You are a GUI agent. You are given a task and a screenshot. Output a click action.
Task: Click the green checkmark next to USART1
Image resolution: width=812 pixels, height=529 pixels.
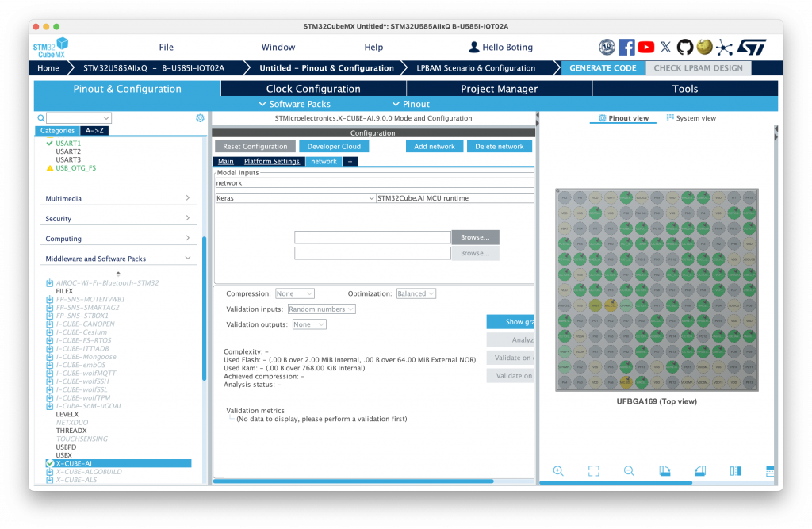click(x=50, y=143)
